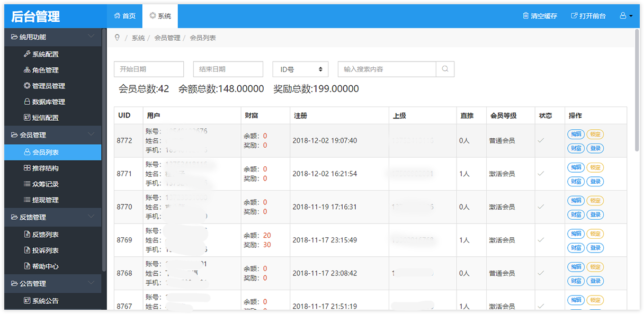Image resolution: width=644 pixels, height=314 pixels.
Task: Click the search magnifier icon
Action: click(445, 69)
